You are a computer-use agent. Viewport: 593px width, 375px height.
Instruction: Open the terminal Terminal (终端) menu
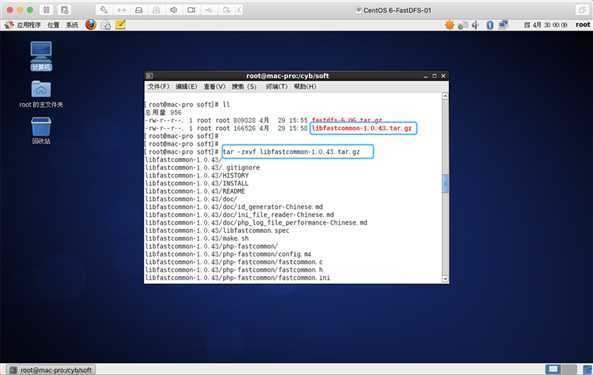[276, 87]
